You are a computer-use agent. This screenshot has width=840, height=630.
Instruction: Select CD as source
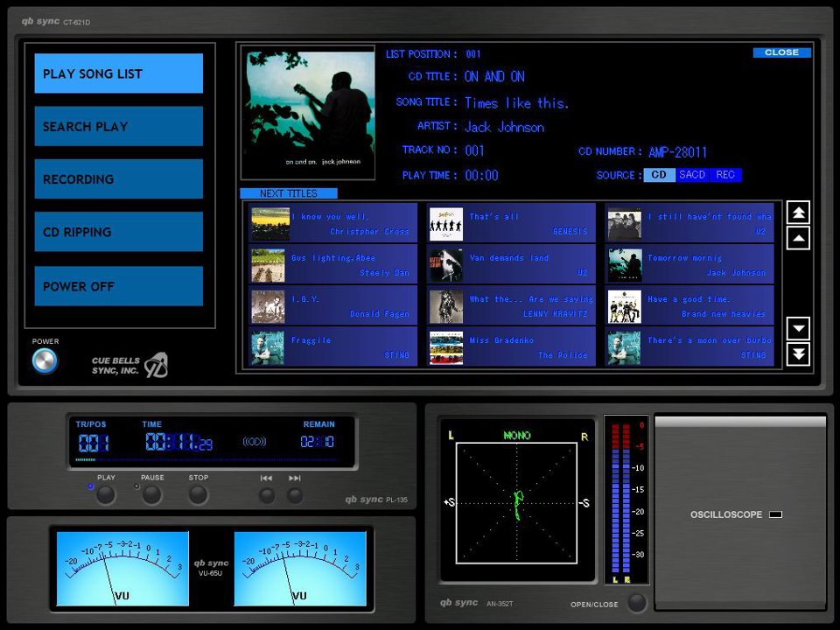[x=660, y=175]
